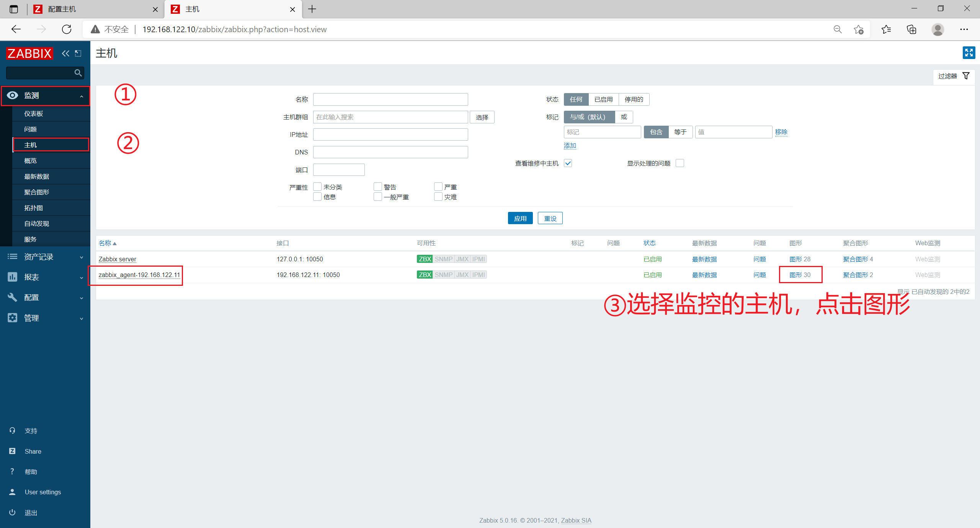Collapse the 监测 menu section

[46, 95]
